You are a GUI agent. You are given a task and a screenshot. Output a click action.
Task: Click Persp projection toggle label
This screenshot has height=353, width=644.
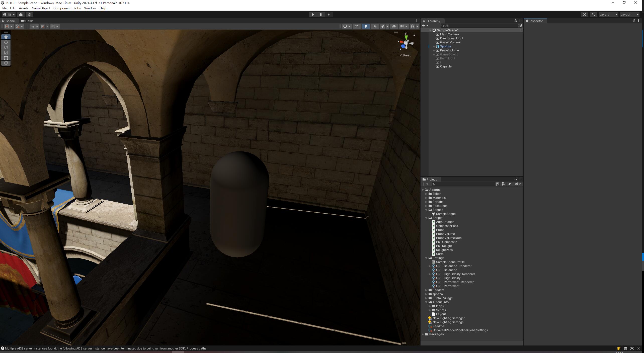(x=406, y=55)
